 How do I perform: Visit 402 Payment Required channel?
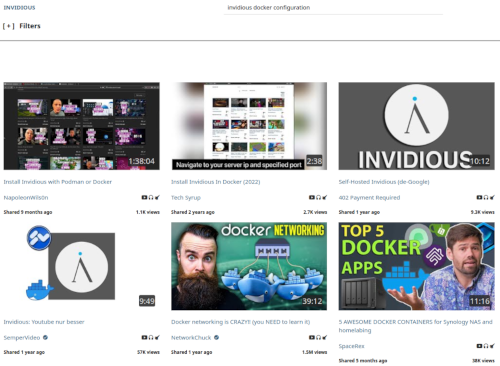[x=369, y=198]
